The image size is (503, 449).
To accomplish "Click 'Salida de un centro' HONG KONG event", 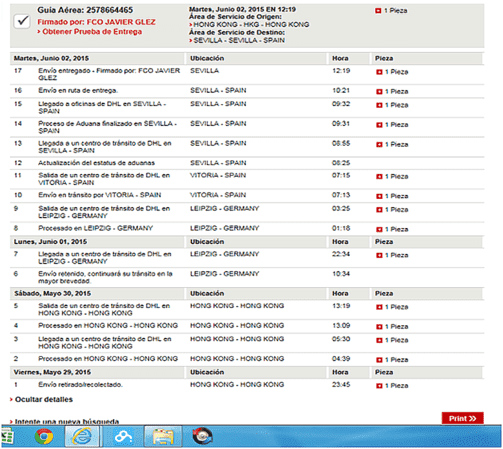I will [x=104, y=309].
